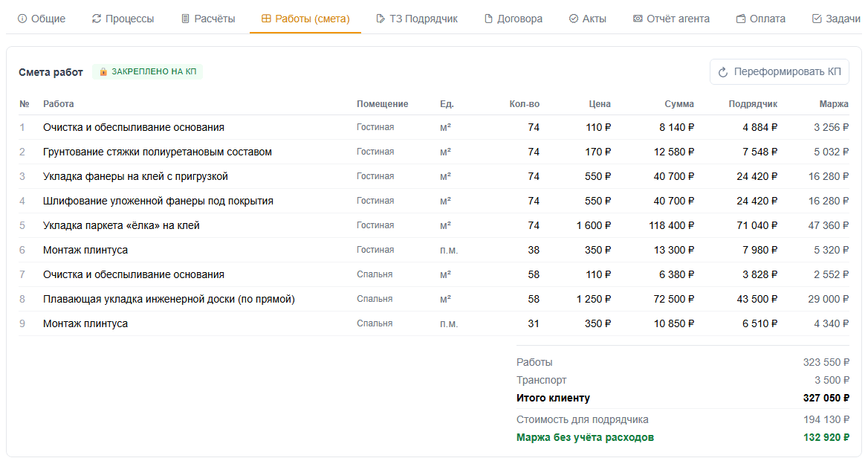Viewport: 868px width, 458px height.
Task: Click the contractor cell 71 040 ₽
Action: coord(757,225)
